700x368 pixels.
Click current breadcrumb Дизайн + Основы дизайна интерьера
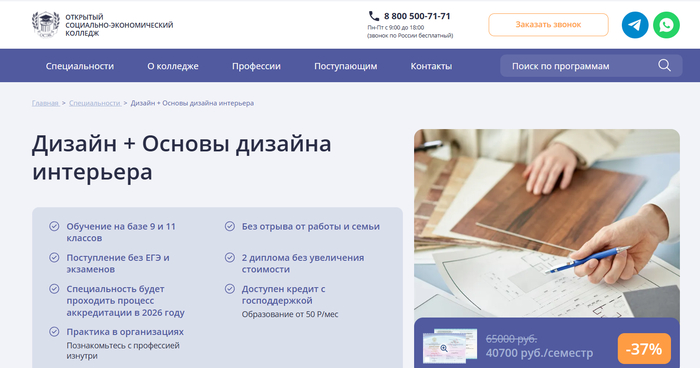click(x=192, y=103)
